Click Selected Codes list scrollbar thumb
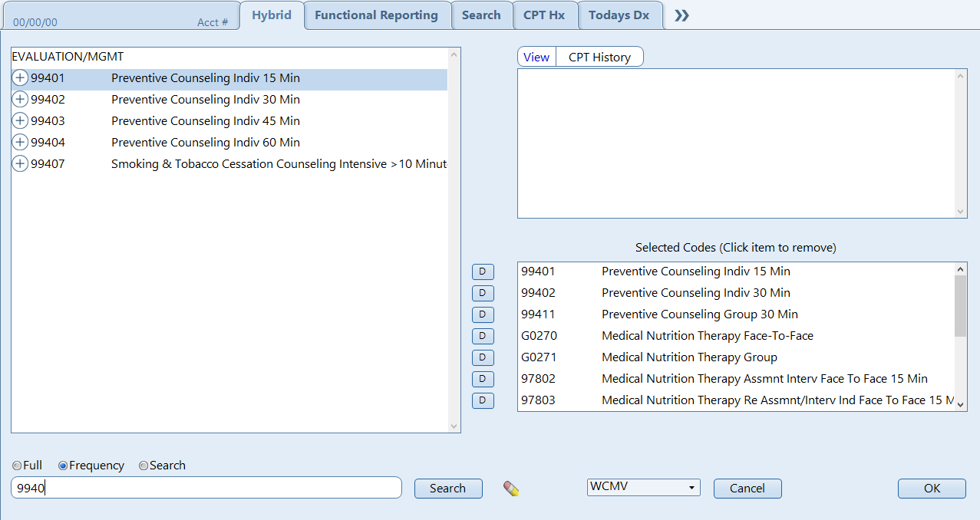The width and height of the screenshot is (980, 520). click(960, 306)
